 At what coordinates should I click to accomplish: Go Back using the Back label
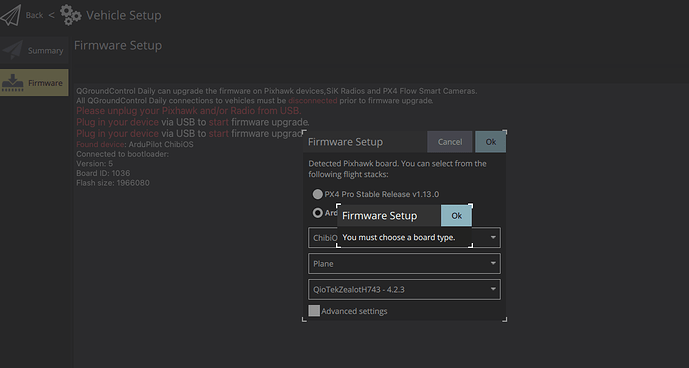click(34, 15)
